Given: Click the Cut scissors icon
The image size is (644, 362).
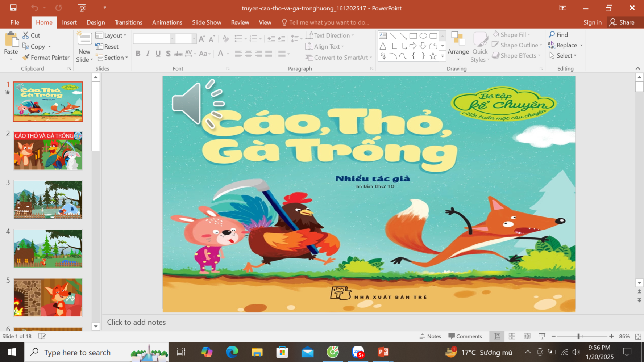Looking at the screenshot, I should (x=25, y=35).
